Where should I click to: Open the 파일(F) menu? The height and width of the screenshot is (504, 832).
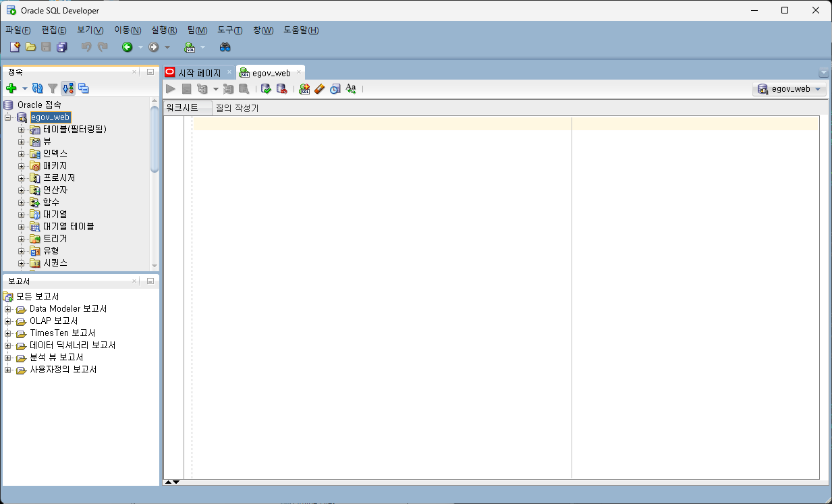click(18, 30)
